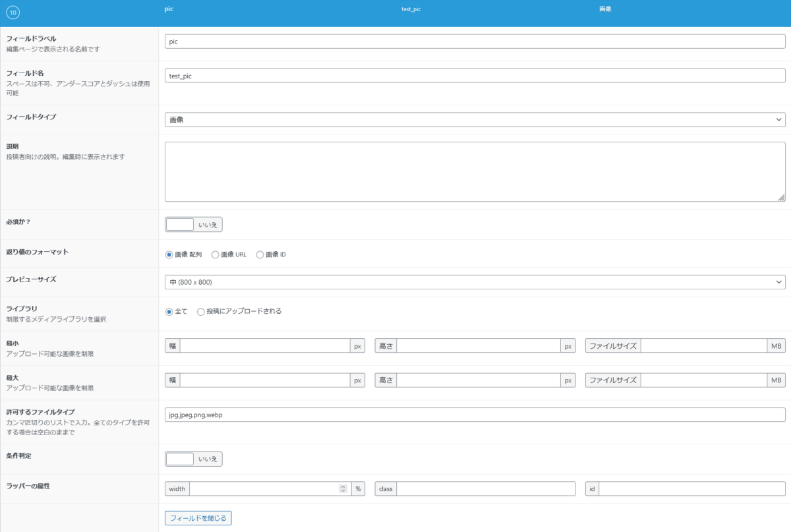Select the "画像 ID" return format radio
Viewport: 791px width, 532px height.
click(260, 255)
